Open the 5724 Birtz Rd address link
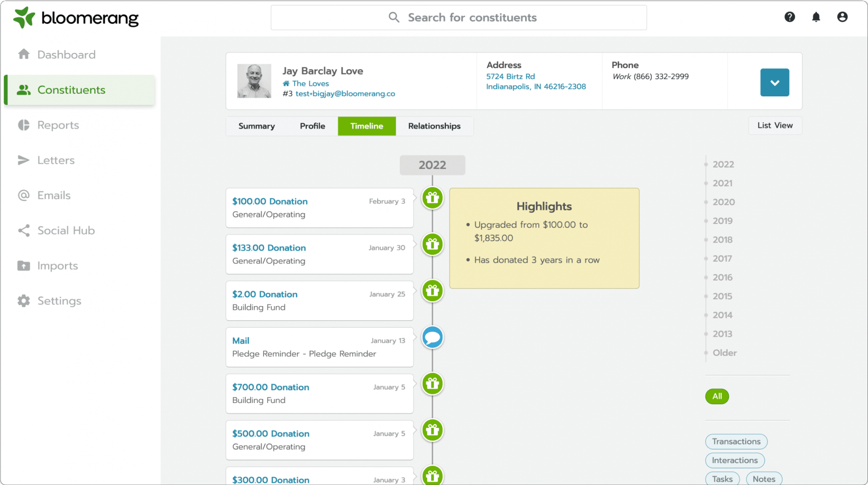Viewport: 868px width, 485px height. click(x=510, y=76)
